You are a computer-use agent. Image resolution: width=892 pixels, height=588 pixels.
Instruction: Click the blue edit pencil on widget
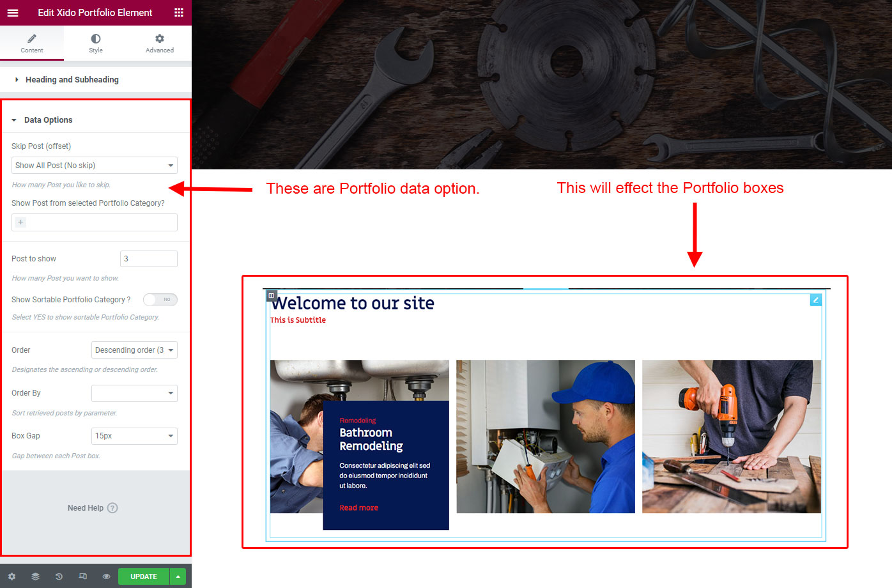point(815,300)
